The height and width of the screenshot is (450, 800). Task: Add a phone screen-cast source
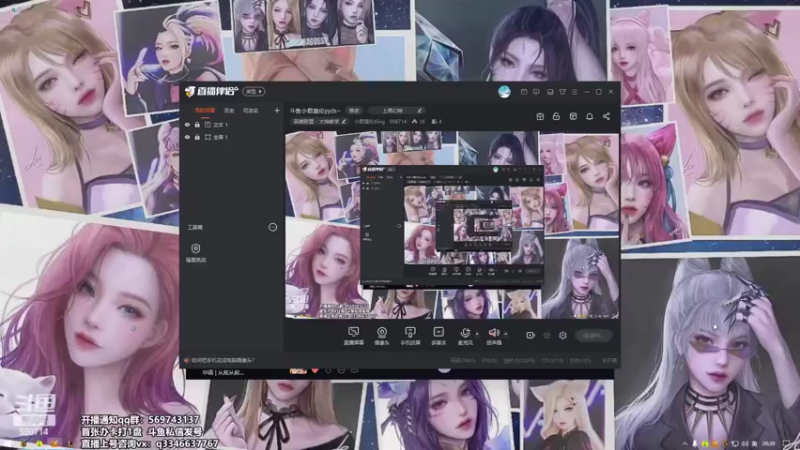(x=410, y=336)
